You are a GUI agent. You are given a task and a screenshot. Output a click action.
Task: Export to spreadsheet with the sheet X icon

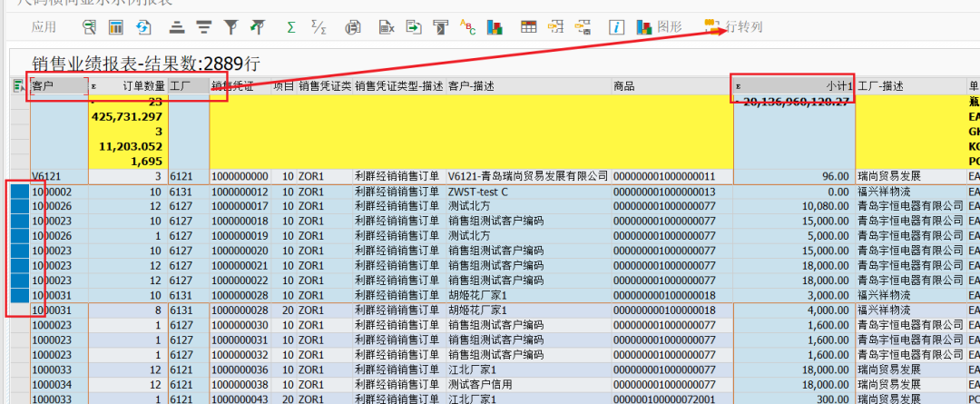coord(387,27)
